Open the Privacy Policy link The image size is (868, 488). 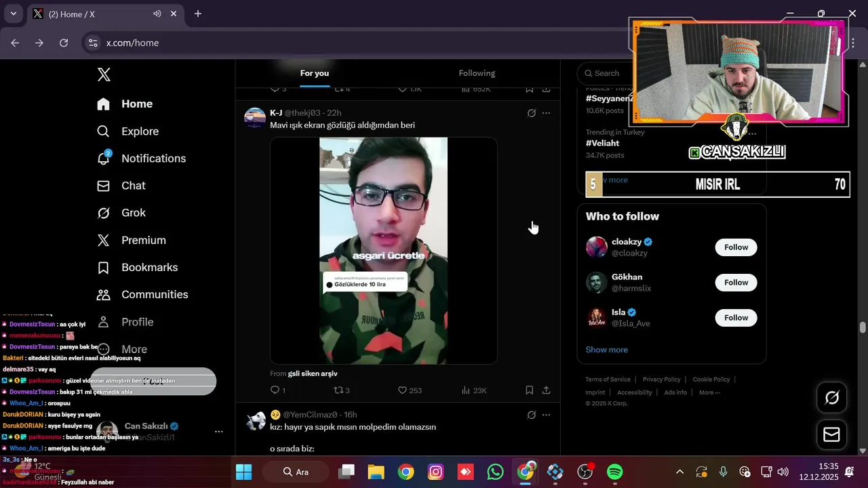pyautogui.click(x=661, y=380)
